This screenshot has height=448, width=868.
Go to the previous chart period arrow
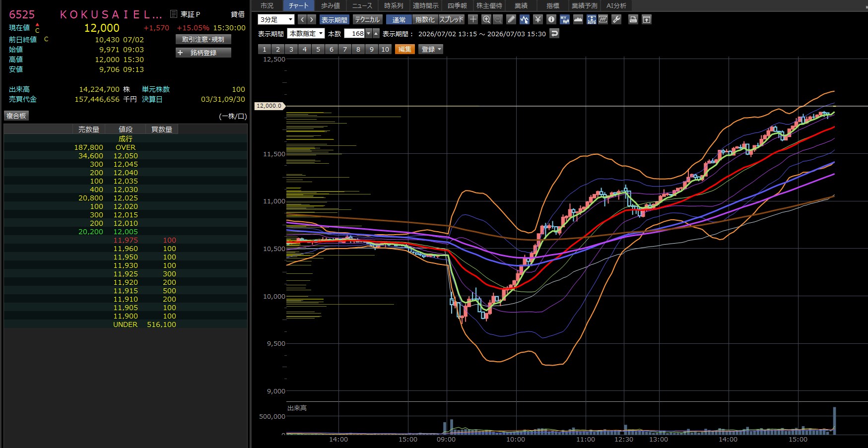(x=302, y=19)
